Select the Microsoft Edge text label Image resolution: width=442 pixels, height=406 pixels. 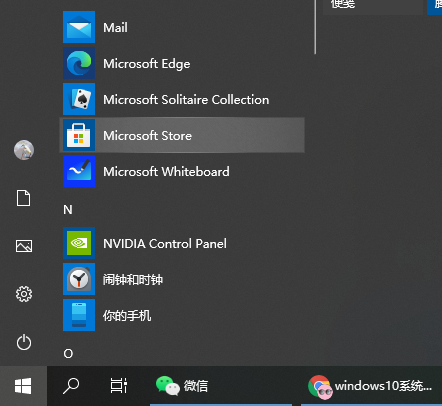147,64
